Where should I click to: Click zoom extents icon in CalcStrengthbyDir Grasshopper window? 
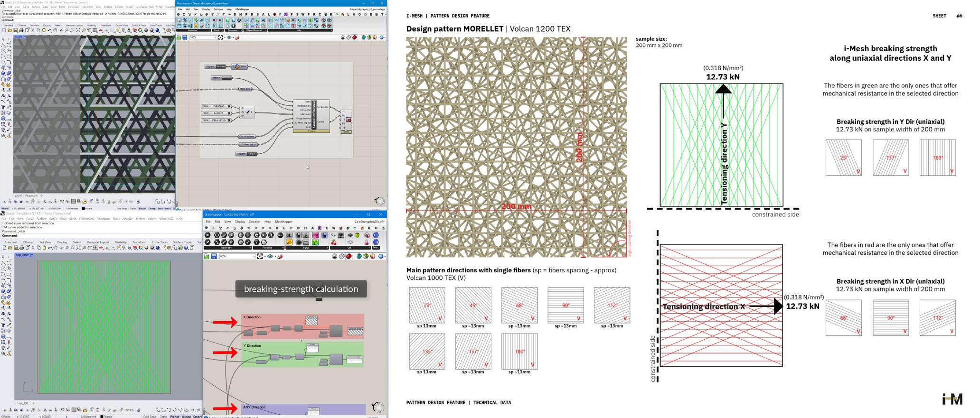point(260,256)
